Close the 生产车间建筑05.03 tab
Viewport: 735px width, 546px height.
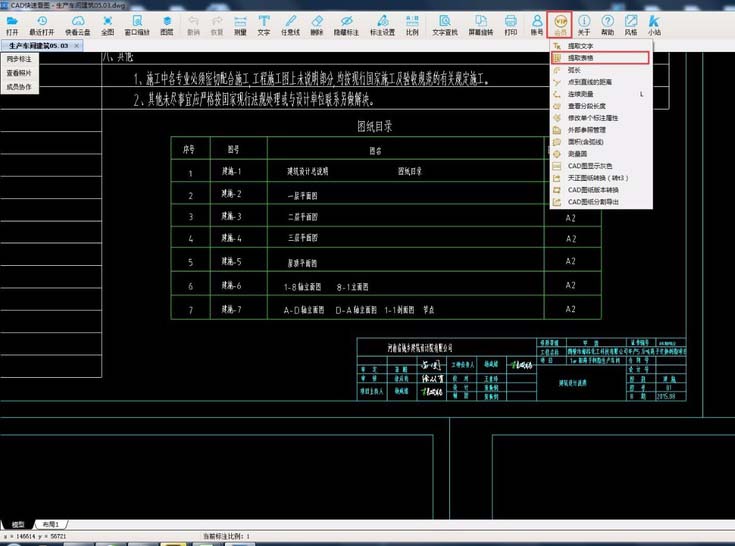click(x=77, y=45)
